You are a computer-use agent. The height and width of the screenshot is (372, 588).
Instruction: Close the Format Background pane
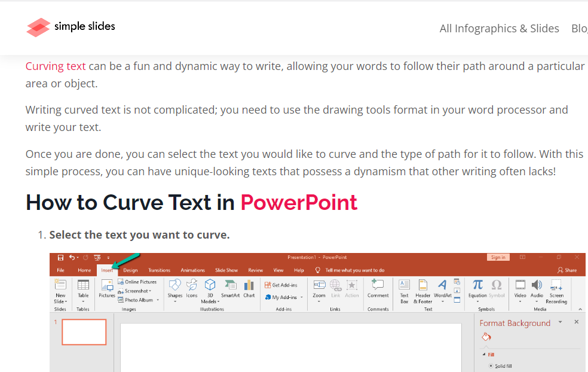tap(577, 322)
